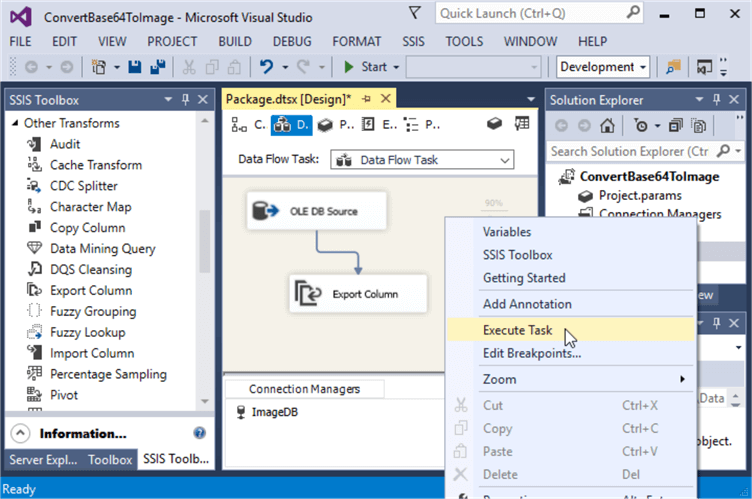This screenshot has height=499, width=752.
Task: Open the Zoom submenu
Action: [x=571, y=379]
